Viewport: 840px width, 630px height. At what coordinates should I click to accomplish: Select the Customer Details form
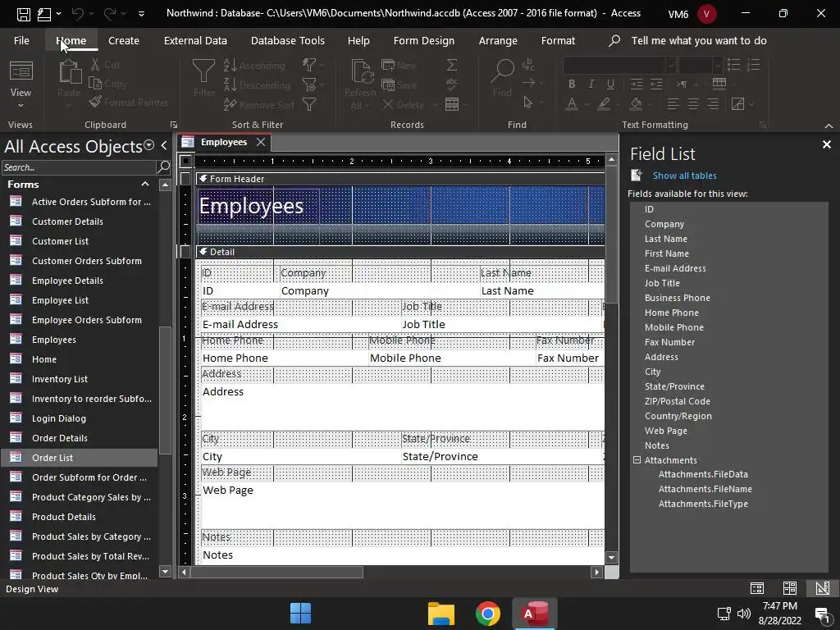80,221
